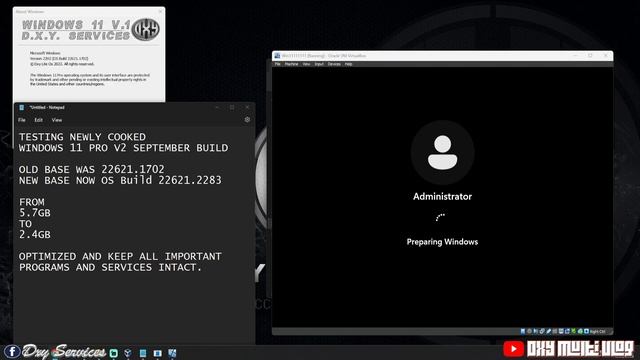Maximize the Notepad window

click(x=232, y=107)
